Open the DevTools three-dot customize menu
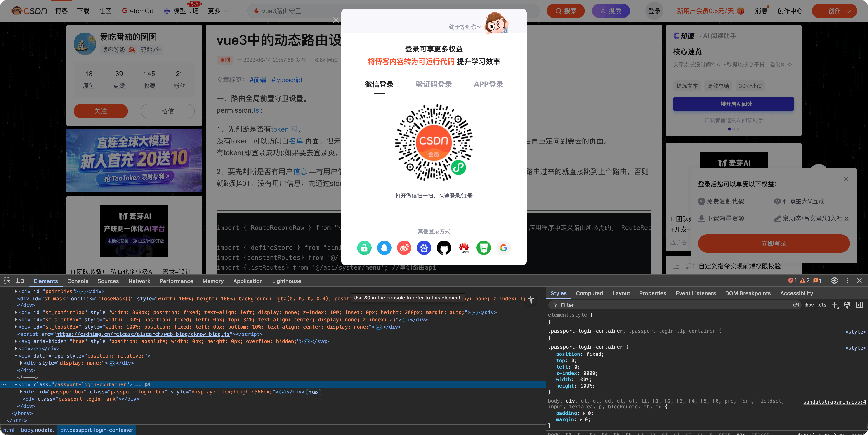 click(x=847, y=281)
